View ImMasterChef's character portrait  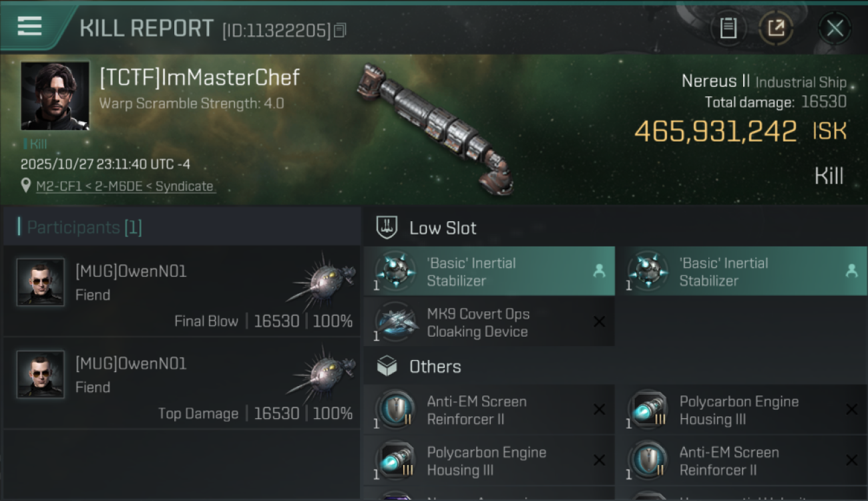55,96
